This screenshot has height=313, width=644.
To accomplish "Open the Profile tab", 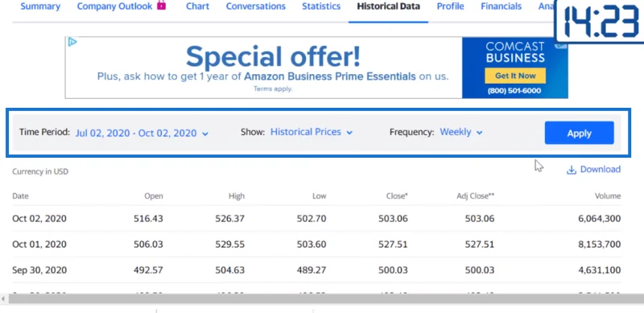I will click(450, 6).
